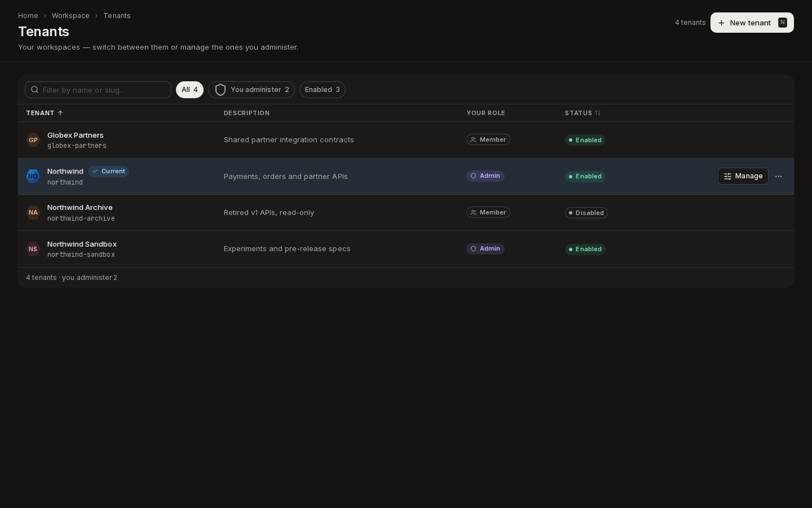This screenshot has width=812, height=508.
Task: Click Tenants breadcrumb item
Action: click(117, 16)
